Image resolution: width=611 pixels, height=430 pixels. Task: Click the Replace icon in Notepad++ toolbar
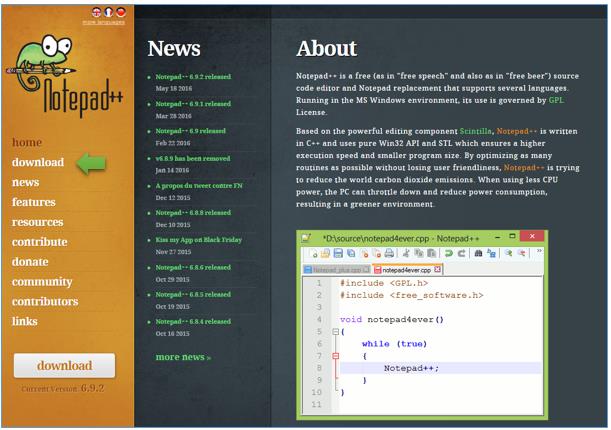(x=491, y=254)
